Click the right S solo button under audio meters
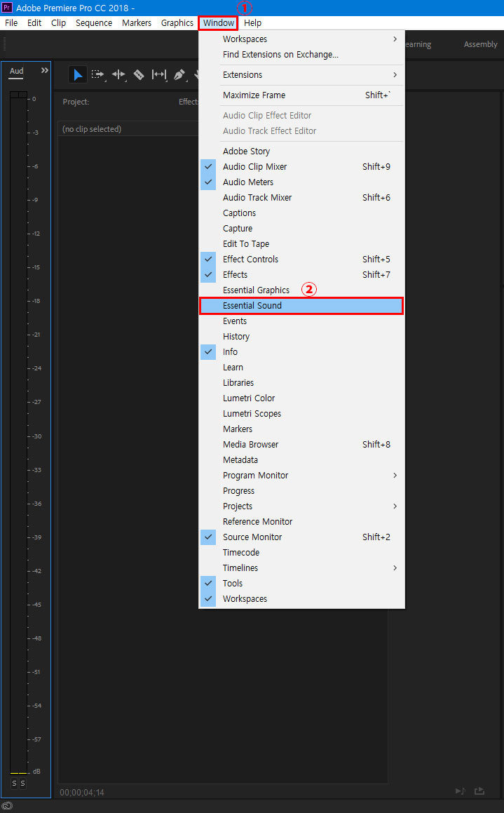The height and width of the screenshot is (813, 504). coord(23,783)
